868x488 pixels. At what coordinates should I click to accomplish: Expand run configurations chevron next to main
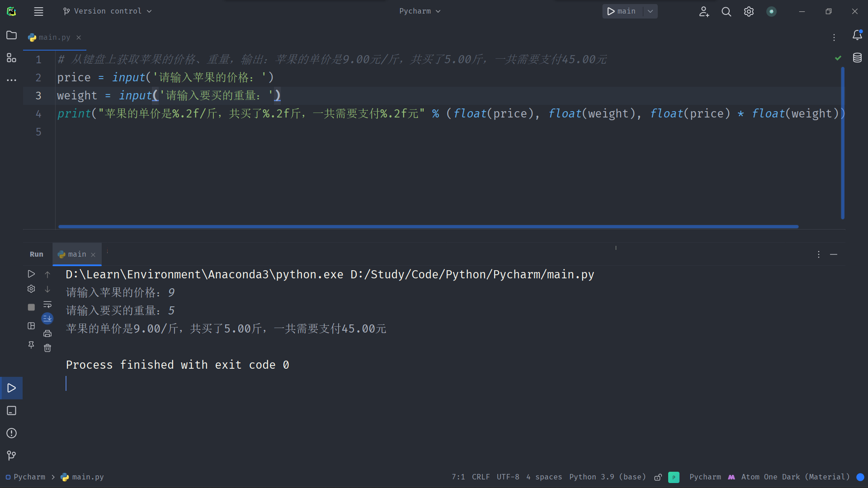coord(650,11)
